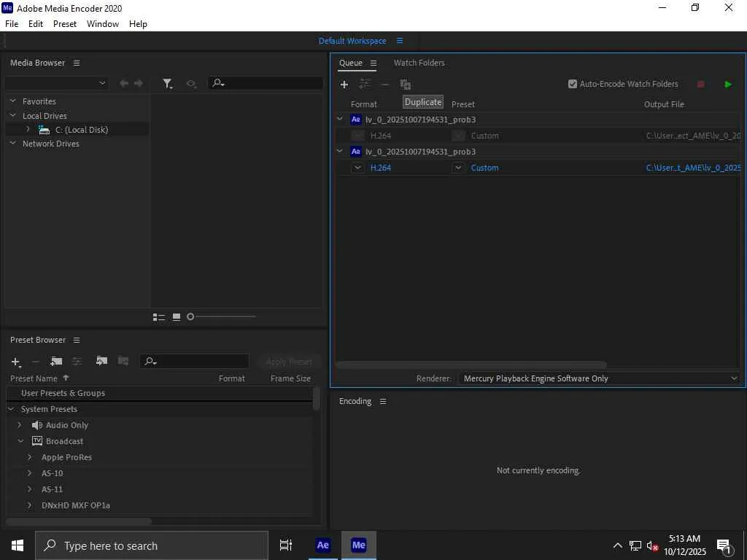747x560 pixels.
Task: Expand the DNxHD MXF OP1a preset folder
Action: pos(29,505)
